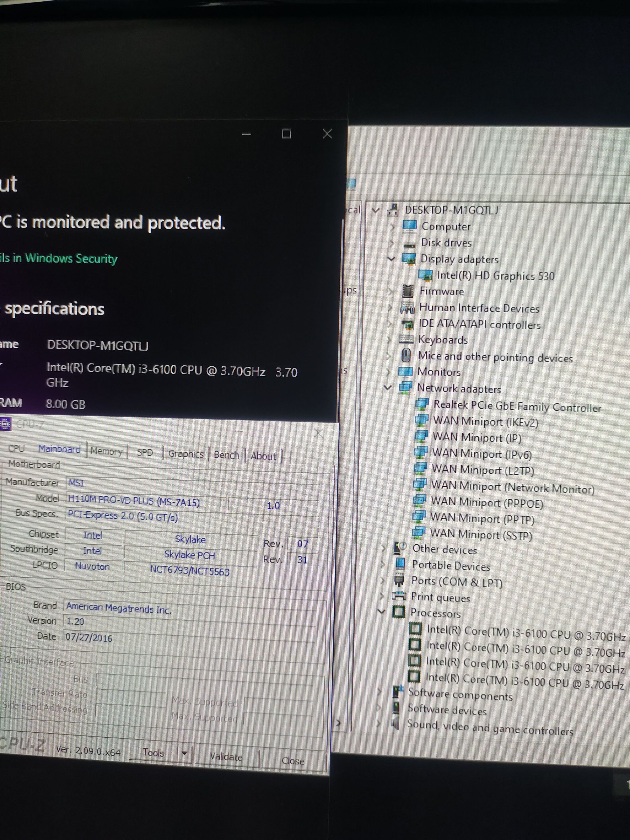Screen dimensions: 630x840
Task: Click the Other devices icon
Action: (x=400, y=548)
